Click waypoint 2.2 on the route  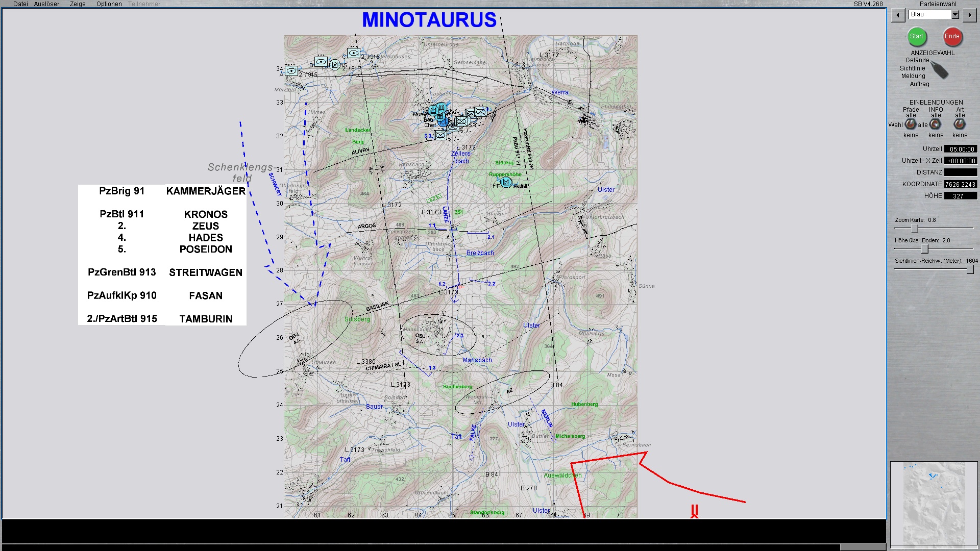[492, 284]
